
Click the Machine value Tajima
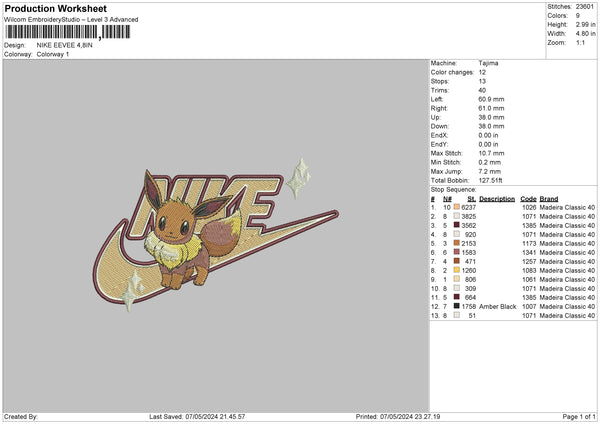488,63
